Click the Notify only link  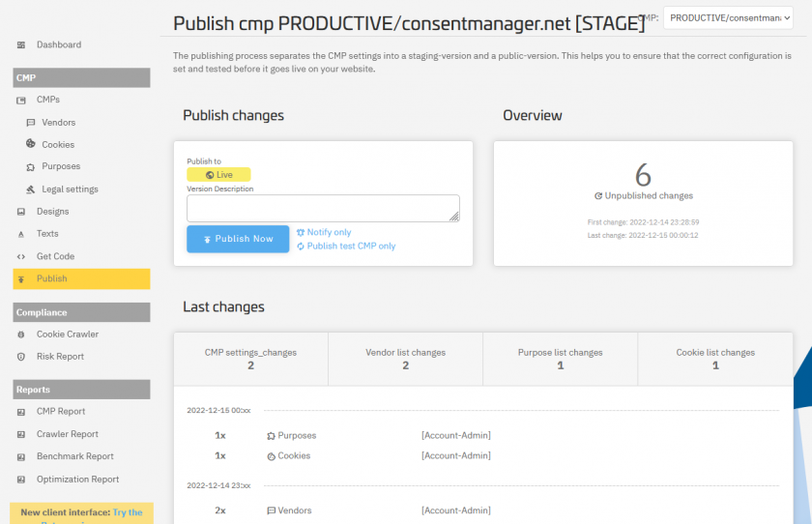pyautogui.click(x=329, y=232)
